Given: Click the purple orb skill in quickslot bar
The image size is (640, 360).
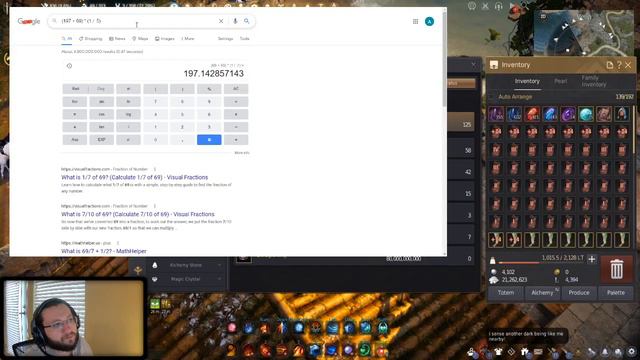Looking at the screenshot, I should [348, 350].
